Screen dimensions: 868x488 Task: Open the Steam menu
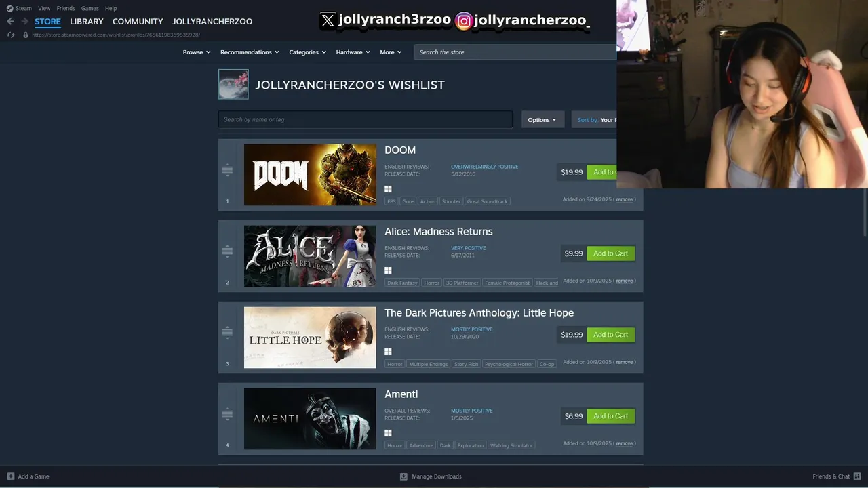click(x=24, y=8)
